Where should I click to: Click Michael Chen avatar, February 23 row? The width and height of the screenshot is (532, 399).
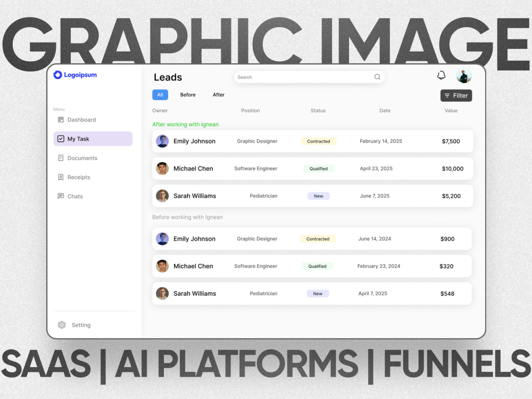coord(162,267)
